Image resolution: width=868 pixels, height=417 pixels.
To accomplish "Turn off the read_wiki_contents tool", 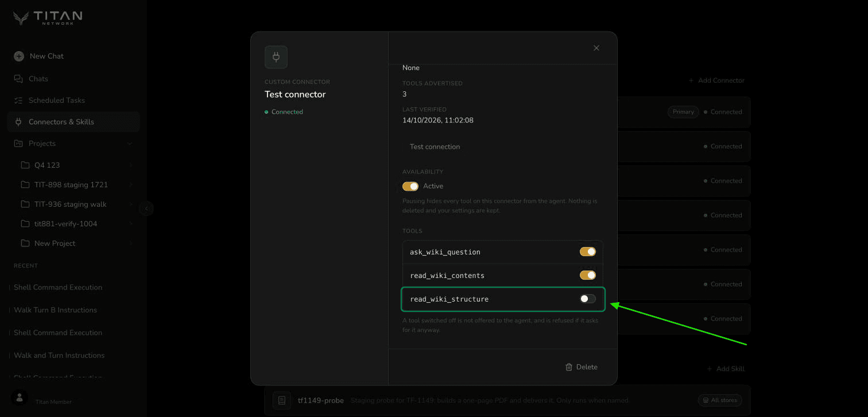I will [x=588, y=275].
